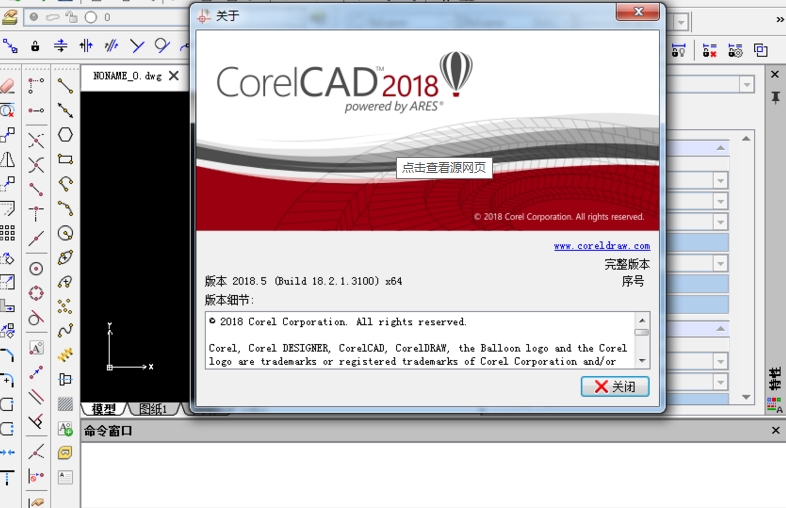
Task: Click the layer 0 color circle swatch
Action: click(91, 18)
